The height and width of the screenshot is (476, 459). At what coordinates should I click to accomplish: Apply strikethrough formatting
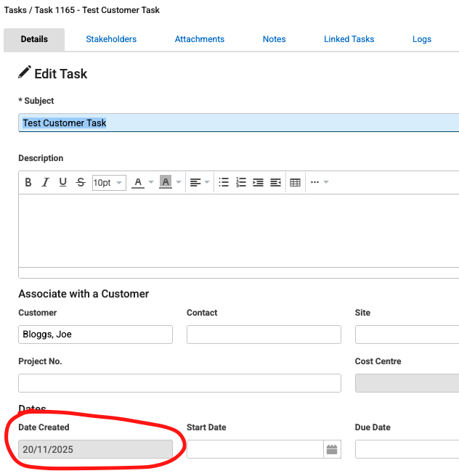[x=81, y=182]
